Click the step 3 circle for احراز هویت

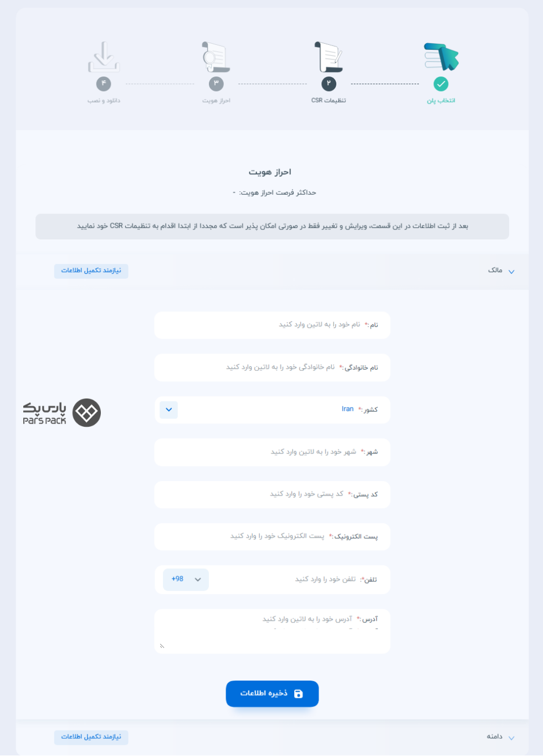click(216, 84)
